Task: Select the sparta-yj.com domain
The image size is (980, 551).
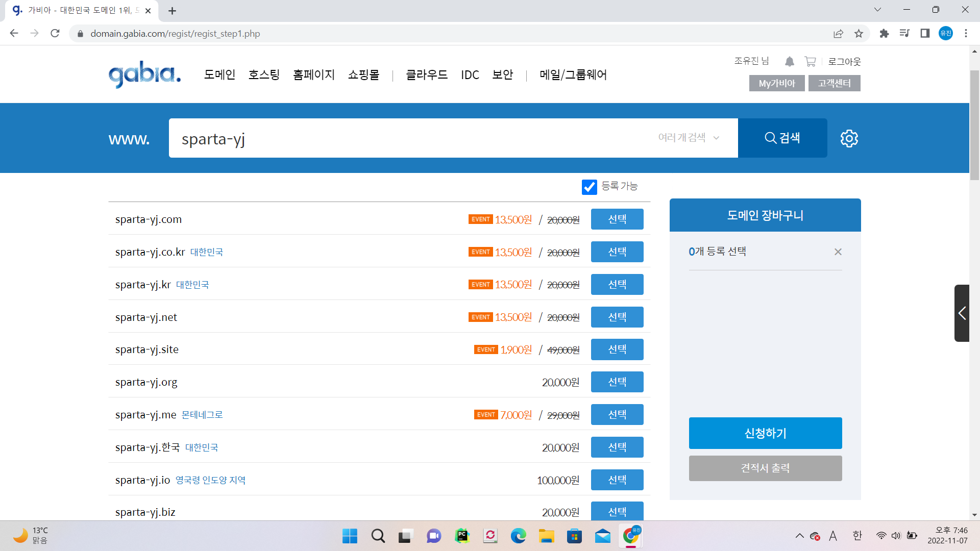Action: click(x=617, y=219)
